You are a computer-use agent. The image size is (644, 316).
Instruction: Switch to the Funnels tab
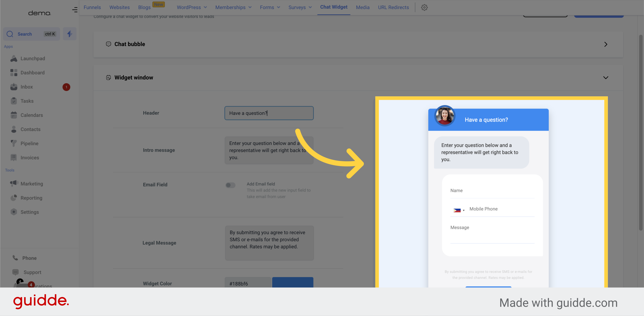[92, 7]
